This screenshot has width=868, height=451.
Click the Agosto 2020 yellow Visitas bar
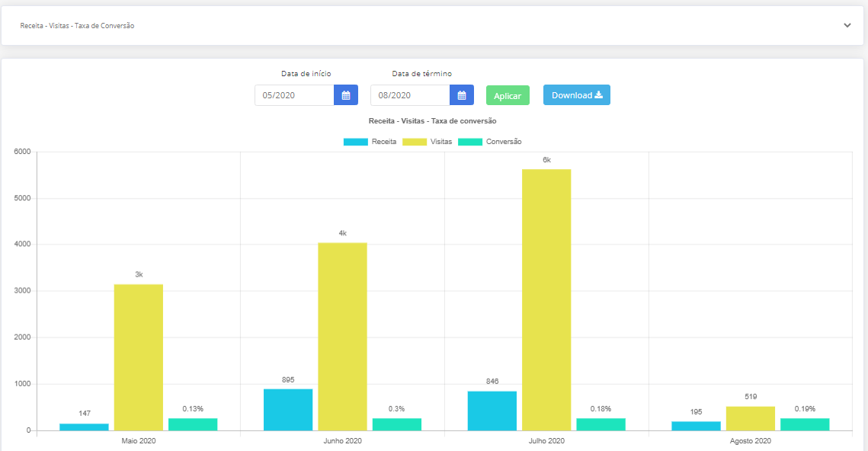tap(751, 418)
